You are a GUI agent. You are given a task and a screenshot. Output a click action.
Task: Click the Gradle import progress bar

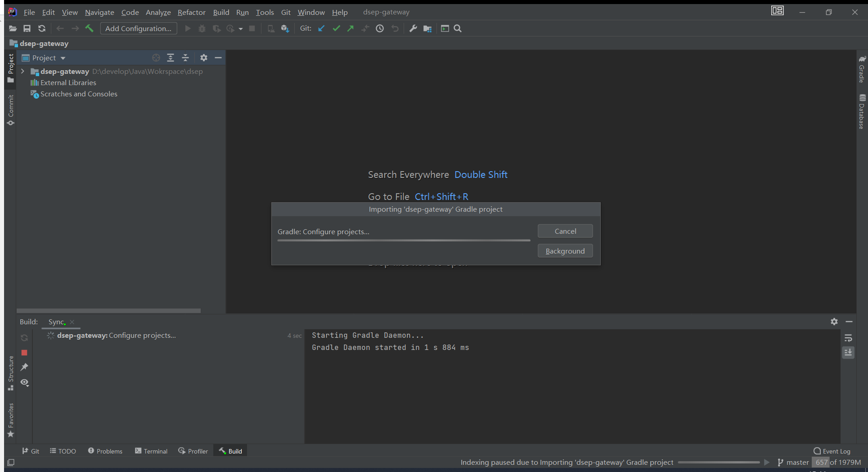[x=404, y=241]
